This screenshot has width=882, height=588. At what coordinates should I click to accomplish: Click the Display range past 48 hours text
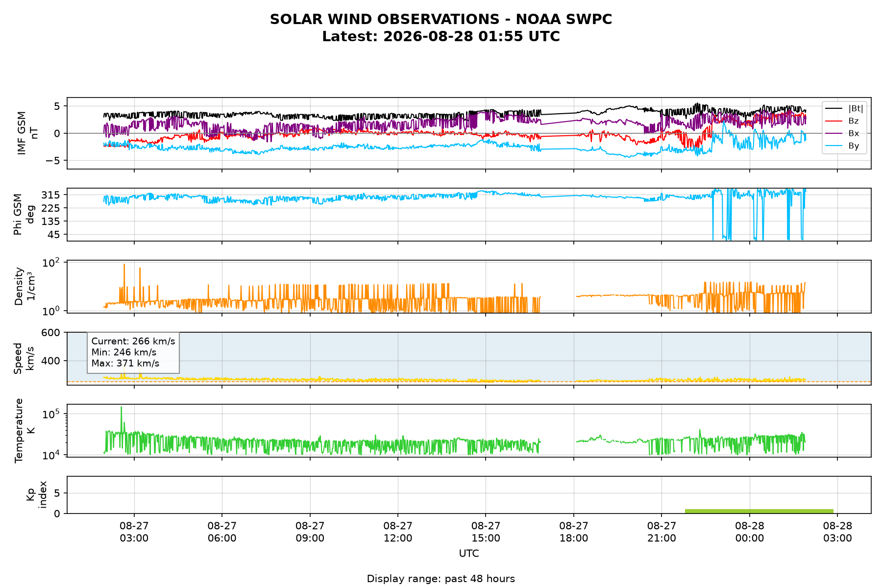click(x=441, y=579)
